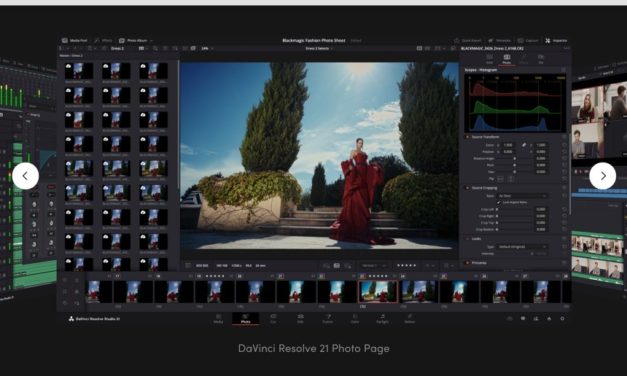Click the project title Blackmagic Fashion Photo Shoot
627x376 pixels.
[x=314, y=40]
